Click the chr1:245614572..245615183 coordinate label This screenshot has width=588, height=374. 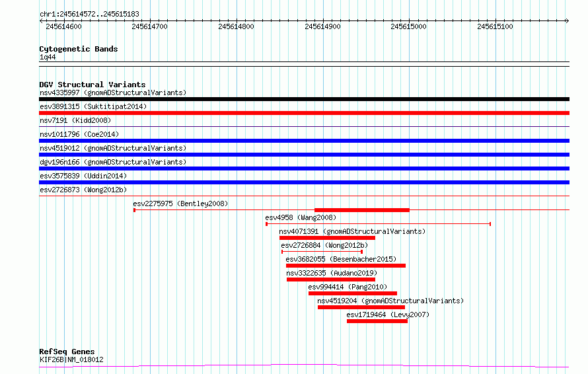[89, 14]
